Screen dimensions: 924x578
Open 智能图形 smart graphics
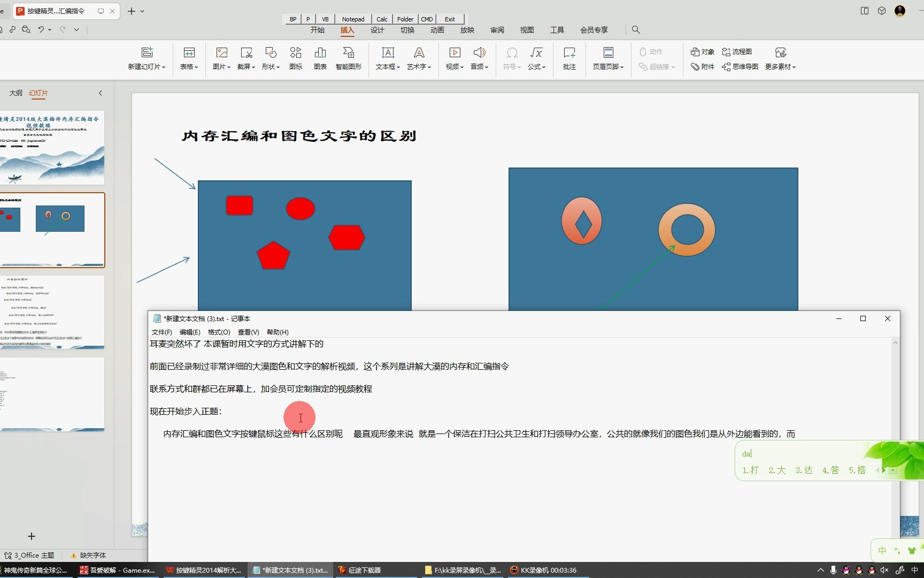[x=349, y=52]
